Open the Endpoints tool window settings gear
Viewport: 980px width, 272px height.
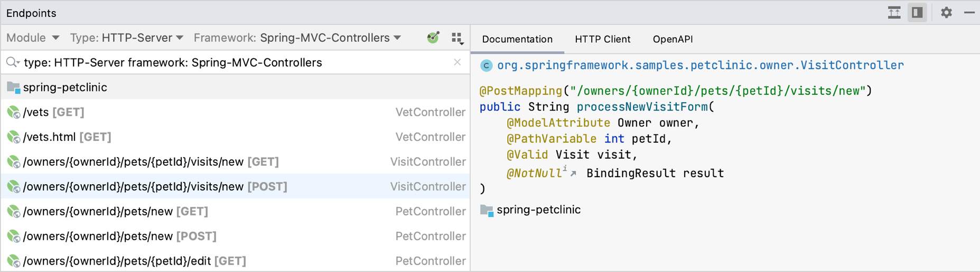pos(946,13)
